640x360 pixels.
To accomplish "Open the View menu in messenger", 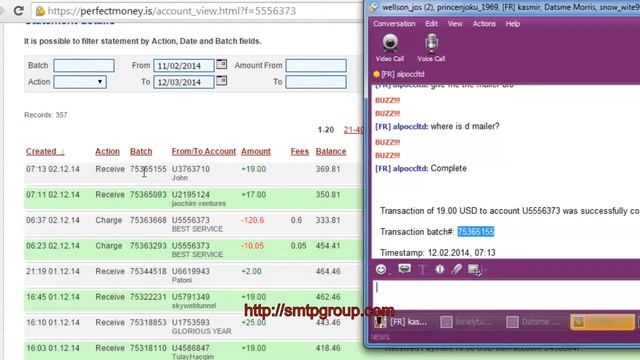I will point(455,24).
